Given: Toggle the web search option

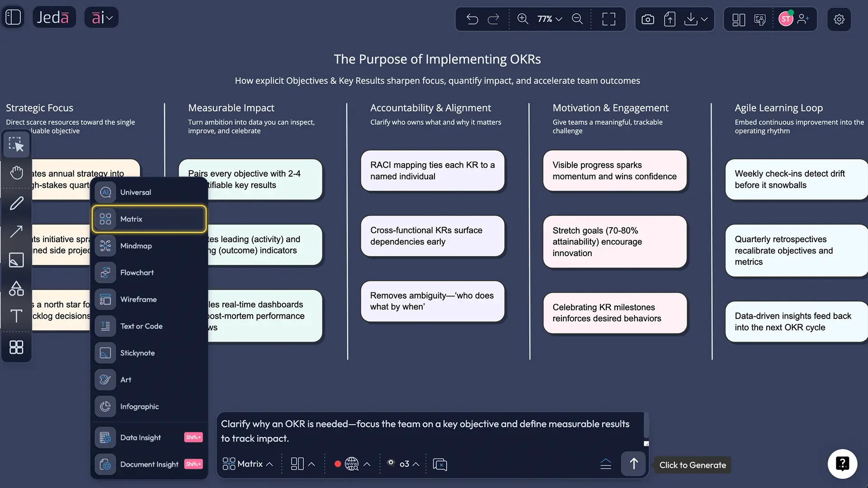Looking at the screenshot, I should pos(351,464).
